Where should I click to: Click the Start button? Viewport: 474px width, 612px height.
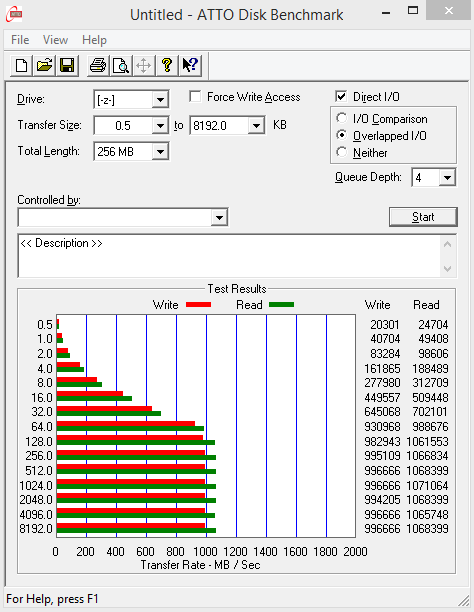pos(423,217)
